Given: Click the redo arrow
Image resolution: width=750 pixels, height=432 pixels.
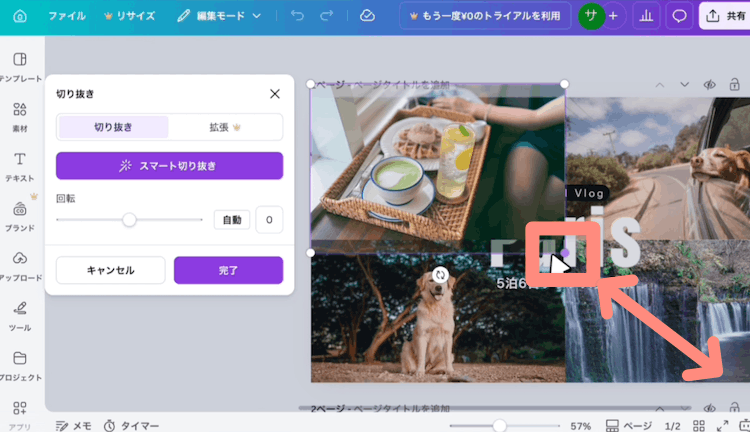Looking at the screenshot, I should click(327, 16).
